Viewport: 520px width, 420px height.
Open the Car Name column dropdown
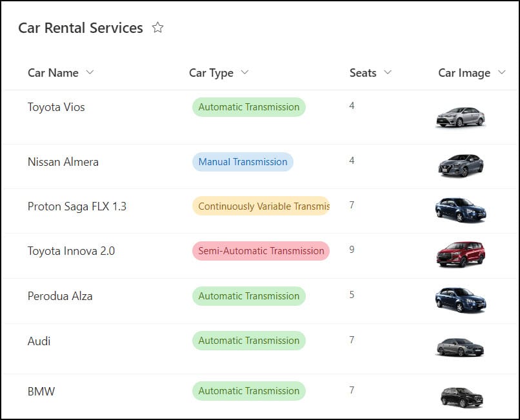click(90, 72)
